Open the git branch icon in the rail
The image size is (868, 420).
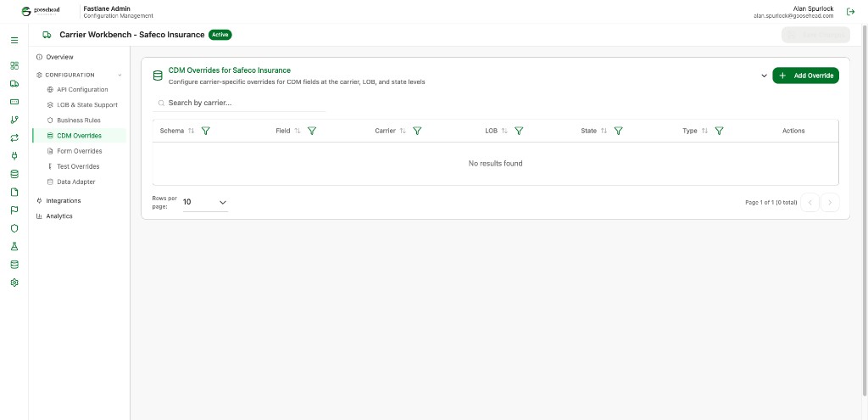(x=14, y=120)
